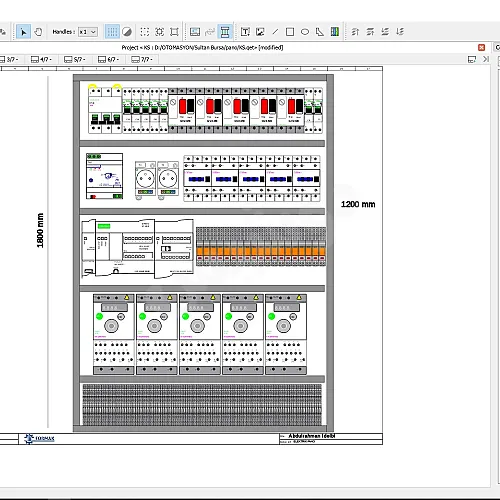
Task: Activate the hand pan tool
Action: point(38,32)
